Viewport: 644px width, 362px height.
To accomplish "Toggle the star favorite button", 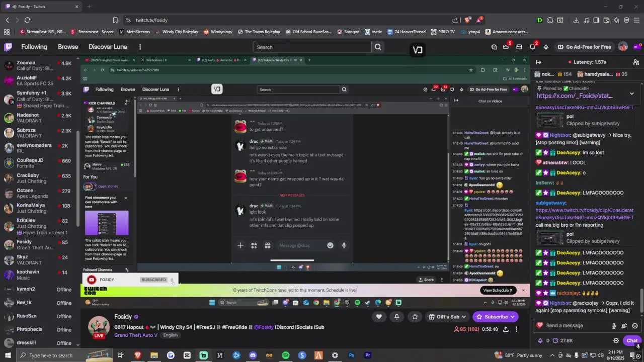I will 415,317.
